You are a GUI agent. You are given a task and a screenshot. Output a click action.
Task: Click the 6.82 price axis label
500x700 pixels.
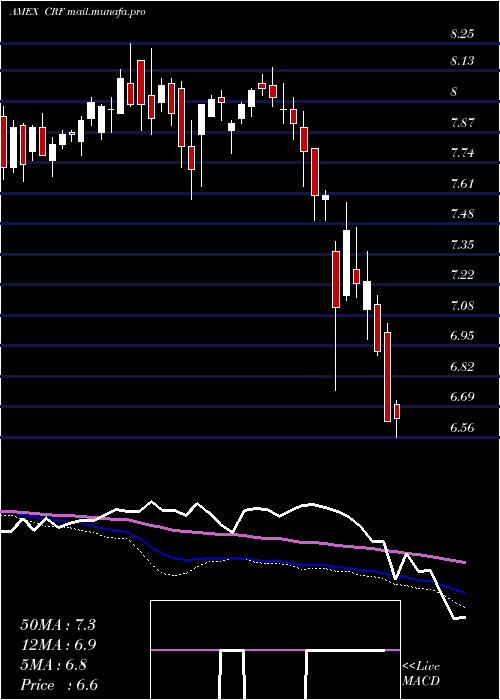[x=462, y=367]
